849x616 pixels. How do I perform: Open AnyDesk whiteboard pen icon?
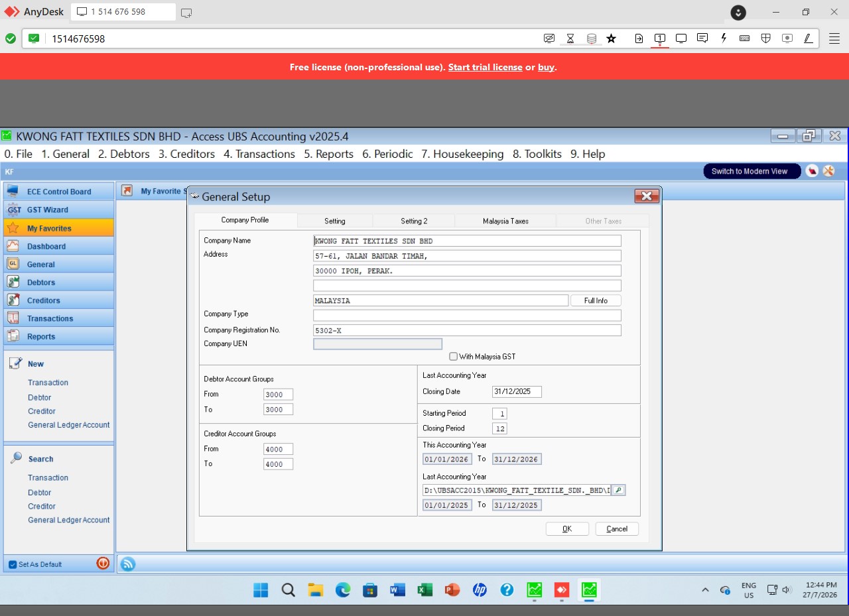click(x=808, y=38)
